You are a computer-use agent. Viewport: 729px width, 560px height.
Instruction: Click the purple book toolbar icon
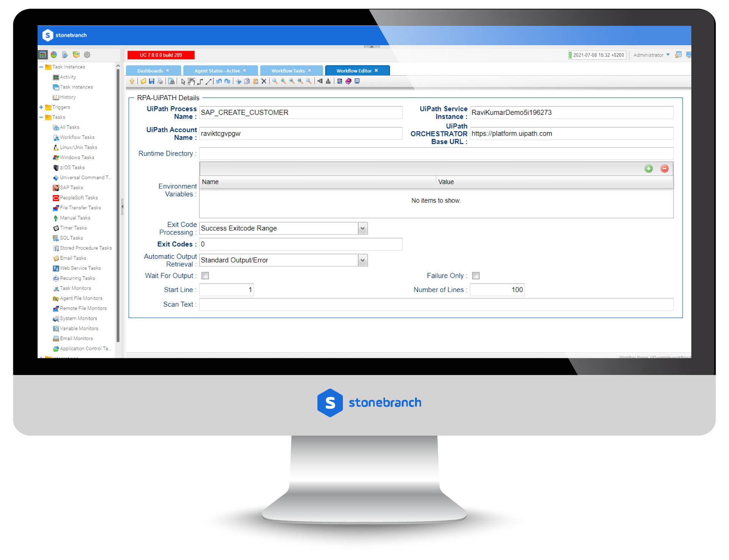pos(348,81)
